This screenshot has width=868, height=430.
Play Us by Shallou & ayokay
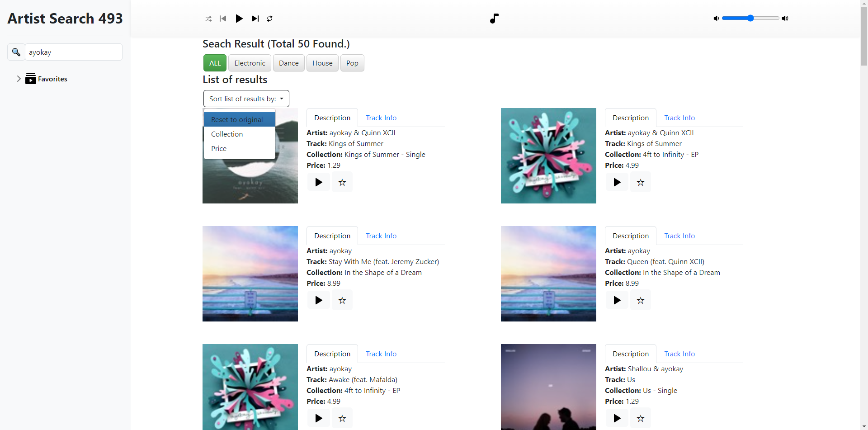(x=617, y=418)
